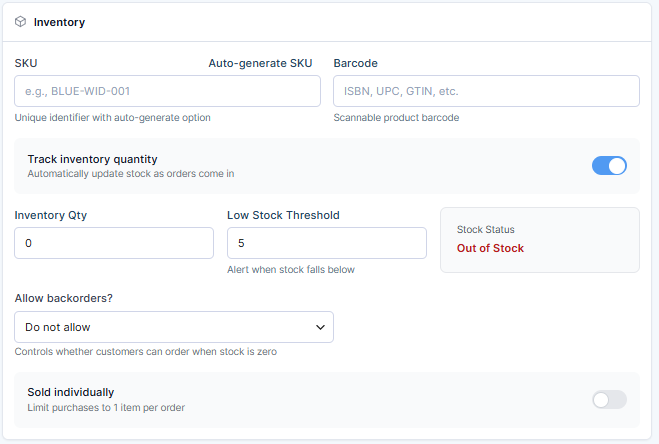Click 'Controls whether customers can order' hint
The width and height of the screenshot is (659, 444).
pos(146,352)
